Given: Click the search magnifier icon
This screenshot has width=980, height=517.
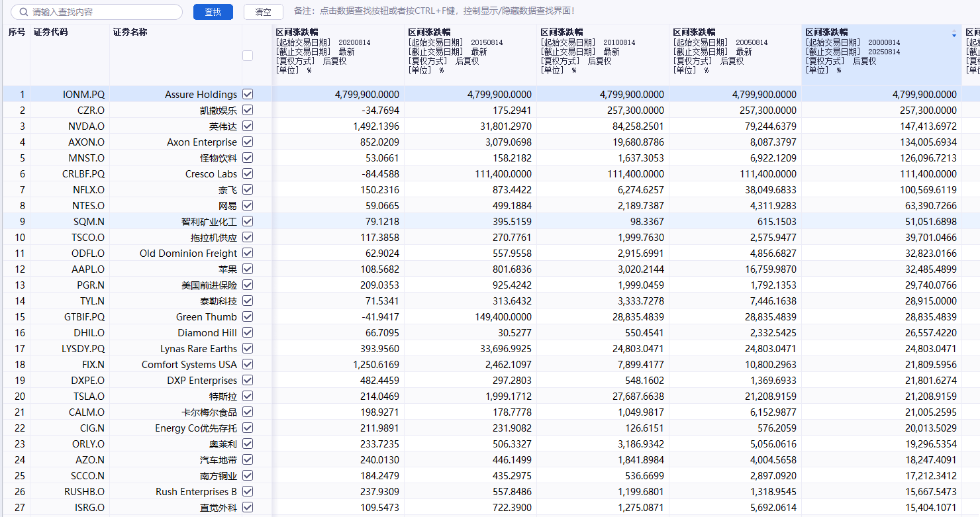Looking at the screenshot, I should (23, 12).
